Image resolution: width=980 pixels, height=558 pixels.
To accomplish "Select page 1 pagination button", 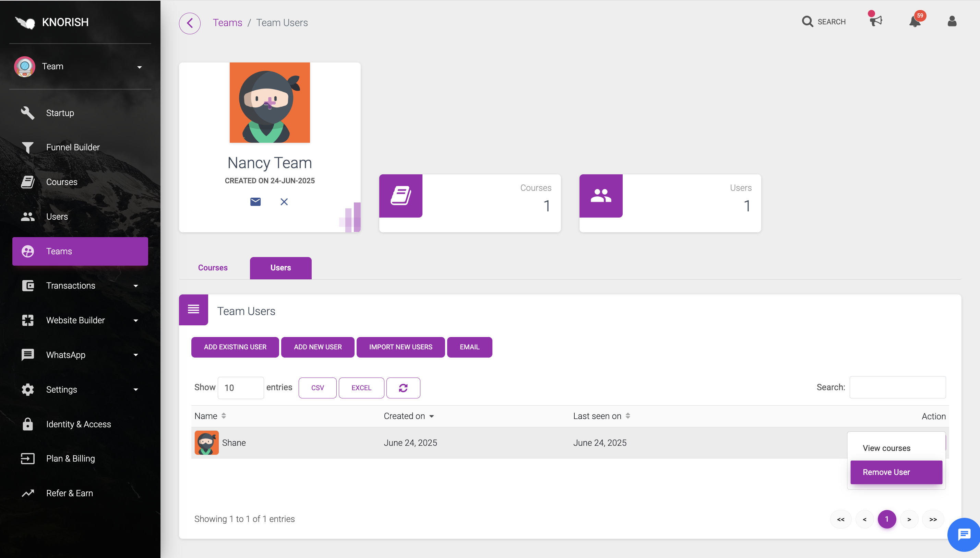I will tap(887, 519).
